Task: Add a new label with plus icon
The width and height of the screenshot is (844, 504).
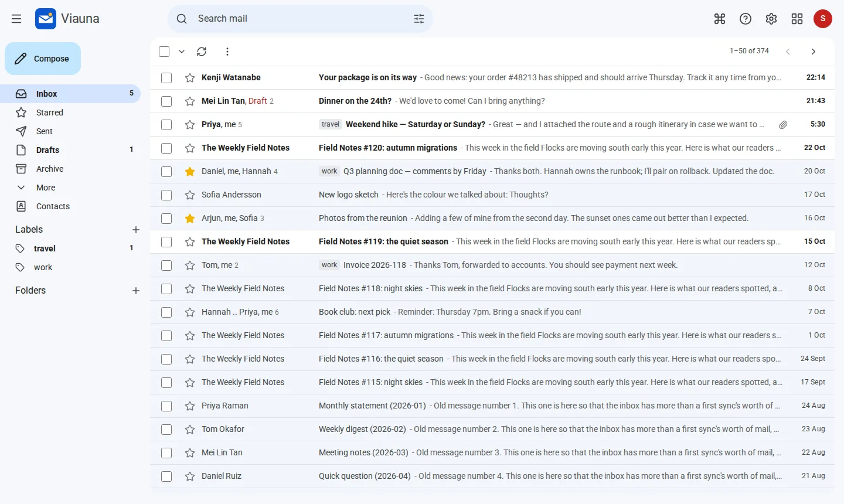Action: (x=136, y=230)
